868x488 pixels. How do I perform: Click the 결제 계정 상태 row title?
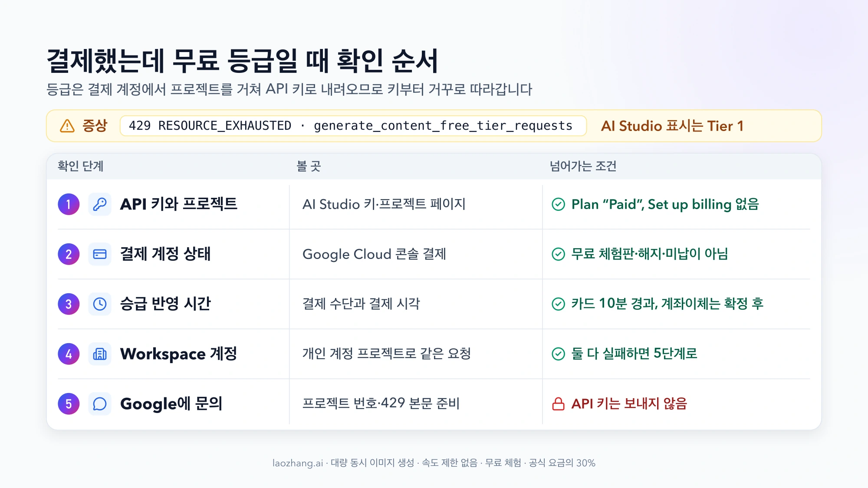click(165, 254)
